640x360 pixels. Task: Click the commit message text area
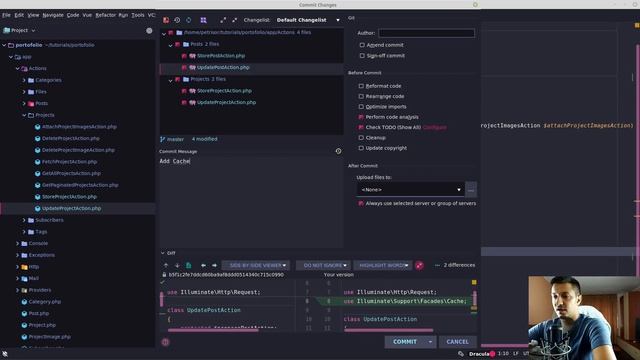pos(251,202)
